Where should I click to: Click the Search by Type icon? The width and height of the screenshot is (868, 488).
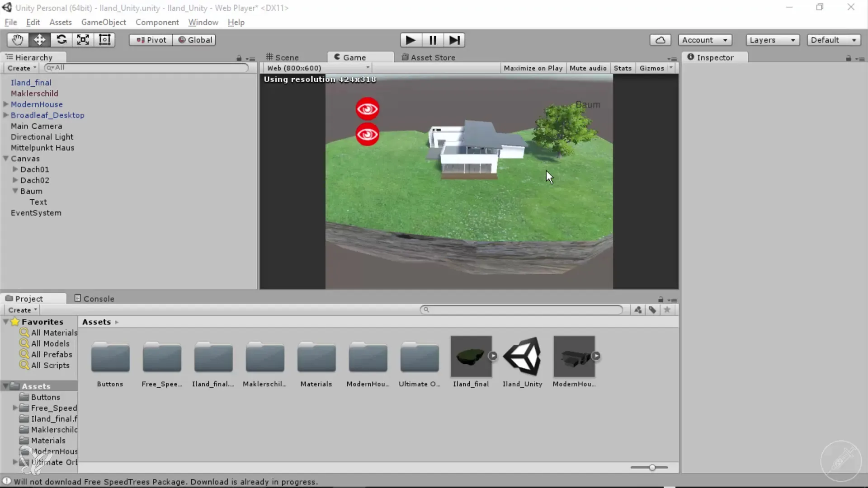tap(638, 310)
